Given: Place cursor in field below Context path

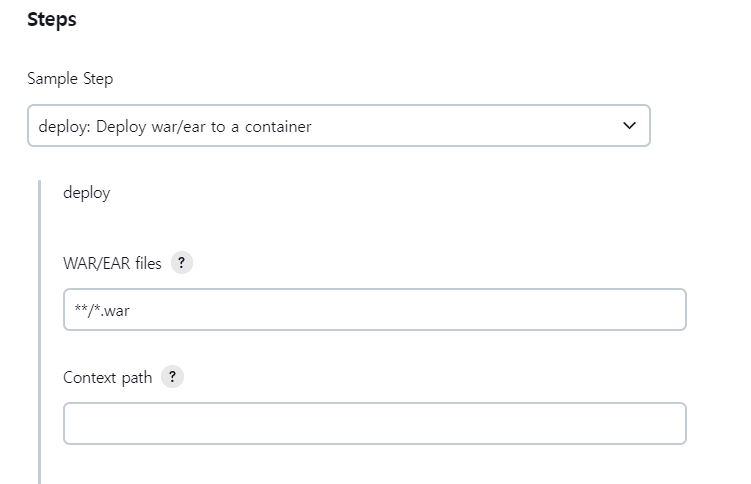Looking at the screenshot, I should 375,423.
